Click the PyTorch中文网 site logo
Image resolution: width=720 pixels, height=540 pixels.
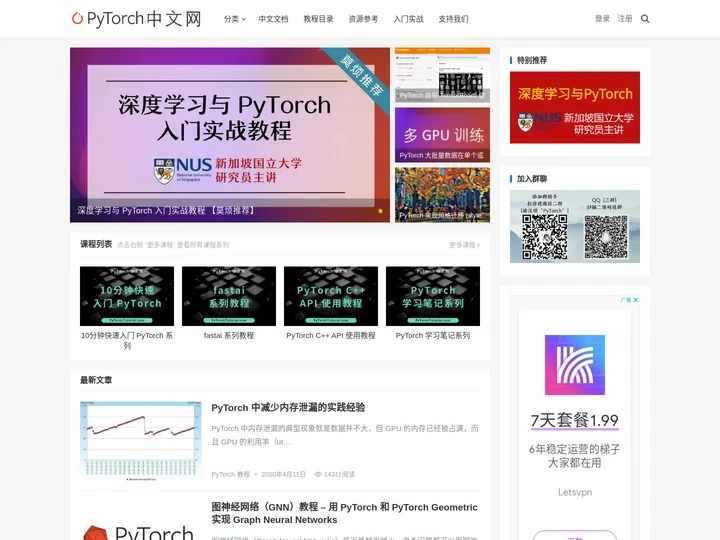point(136,19)
